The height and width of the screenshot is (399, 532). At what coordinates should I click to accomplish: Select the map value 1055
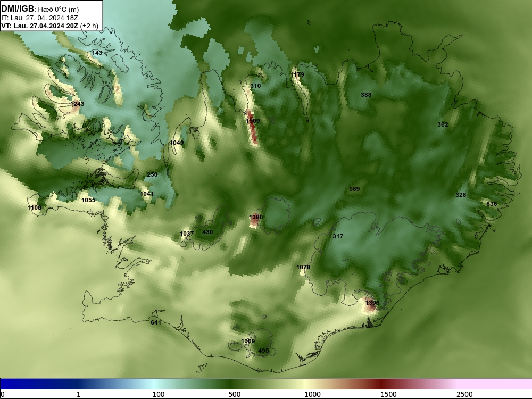pos(88,200)
